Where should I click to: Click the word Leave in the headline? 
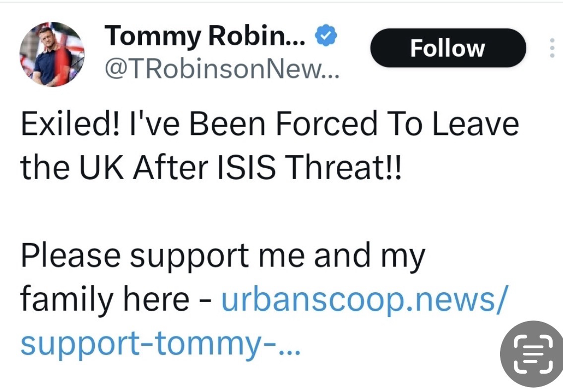(475, 125)
